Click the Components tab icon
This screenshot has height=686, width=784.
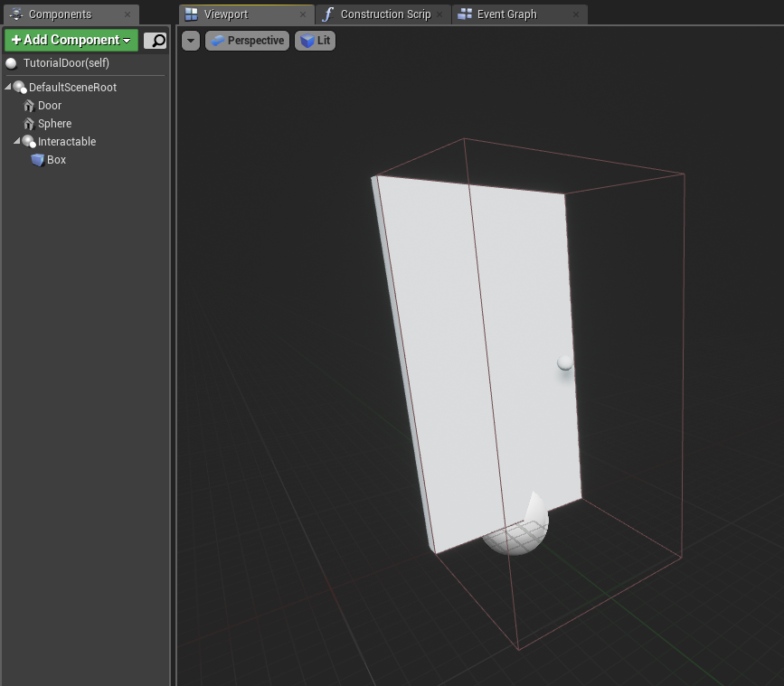16,14
